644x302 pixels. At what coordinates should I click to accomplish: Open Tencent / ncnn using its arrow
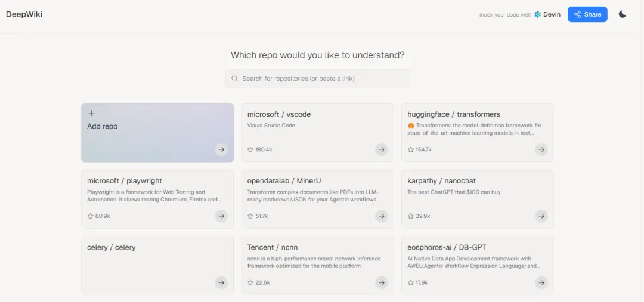[381, 282]
